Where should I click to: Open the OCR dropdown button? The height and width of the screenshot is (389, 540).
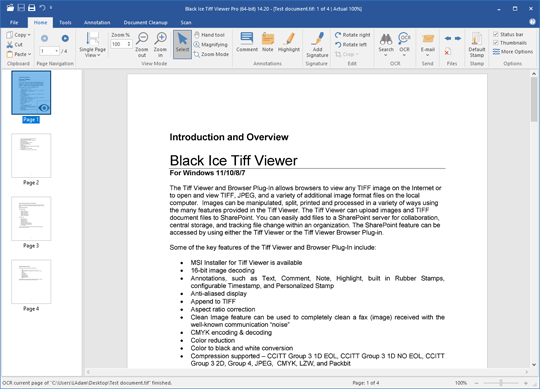pos(404,44)
